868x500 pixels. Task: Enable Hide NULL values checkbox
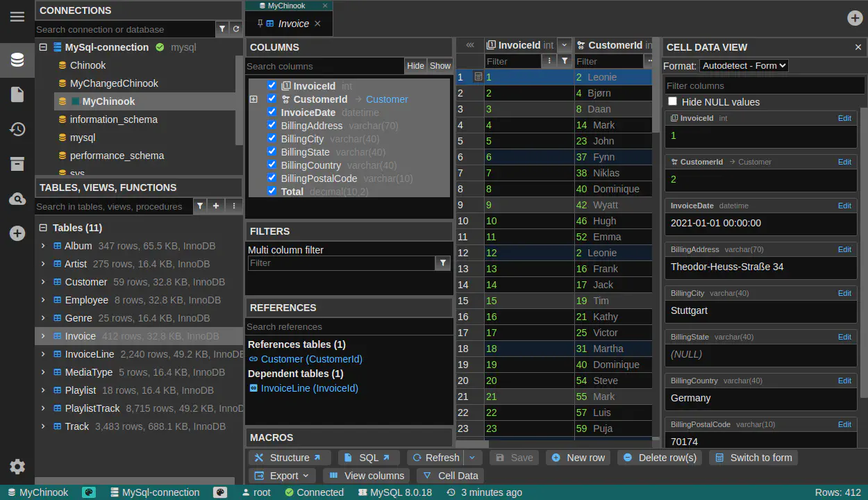(x=672, y=101)
